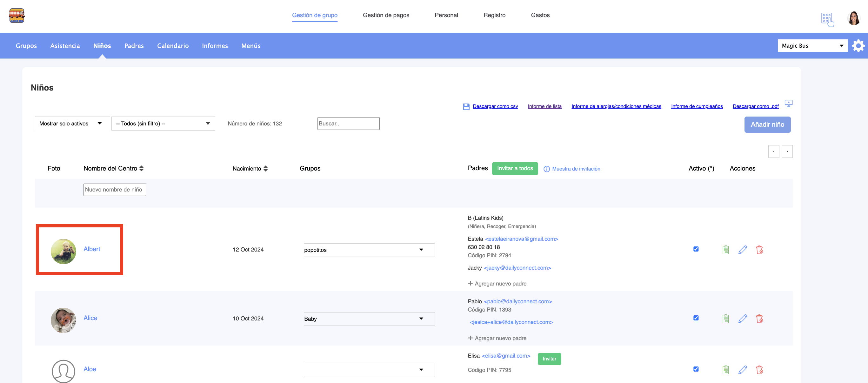Click the Añadir niño button
868x383 pixels.
[x=767, y=124]
